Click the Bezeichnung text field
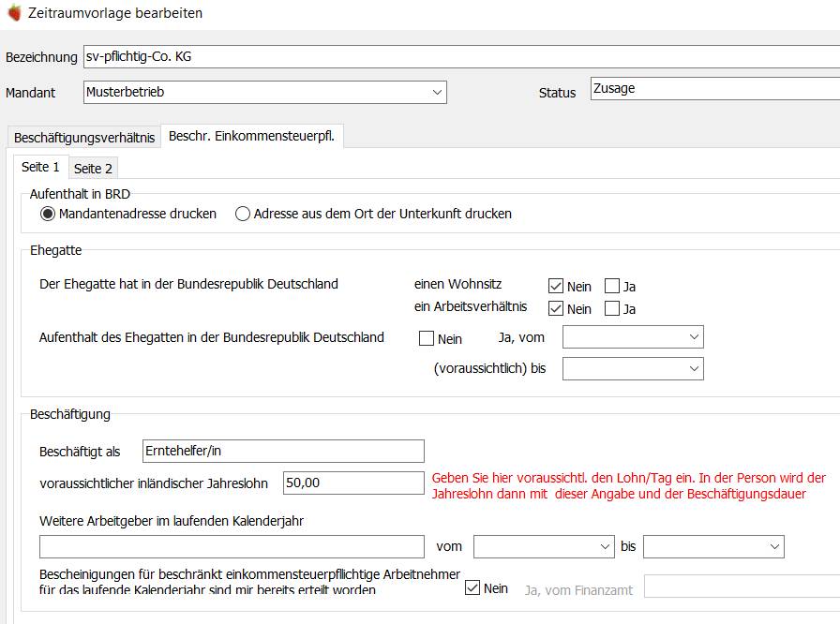Viewport: 840px width, 624px height. click(461, 57)
